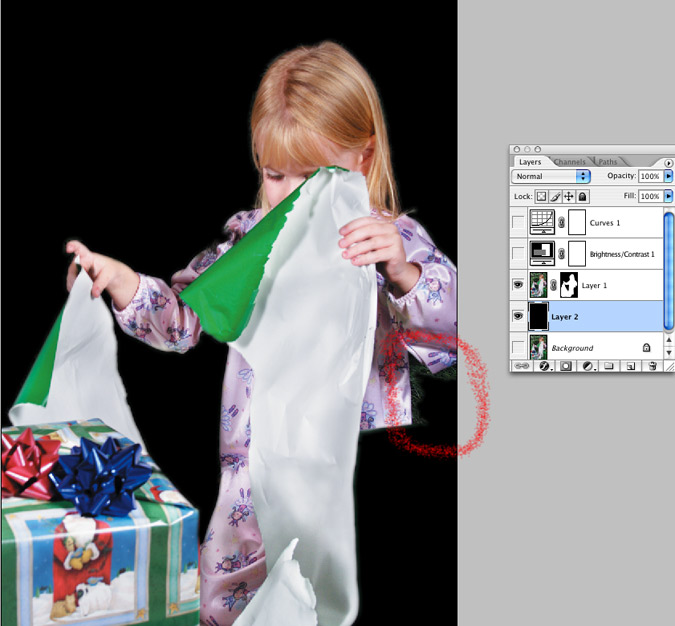Create a new layer group folder

[x=608, y=366]
